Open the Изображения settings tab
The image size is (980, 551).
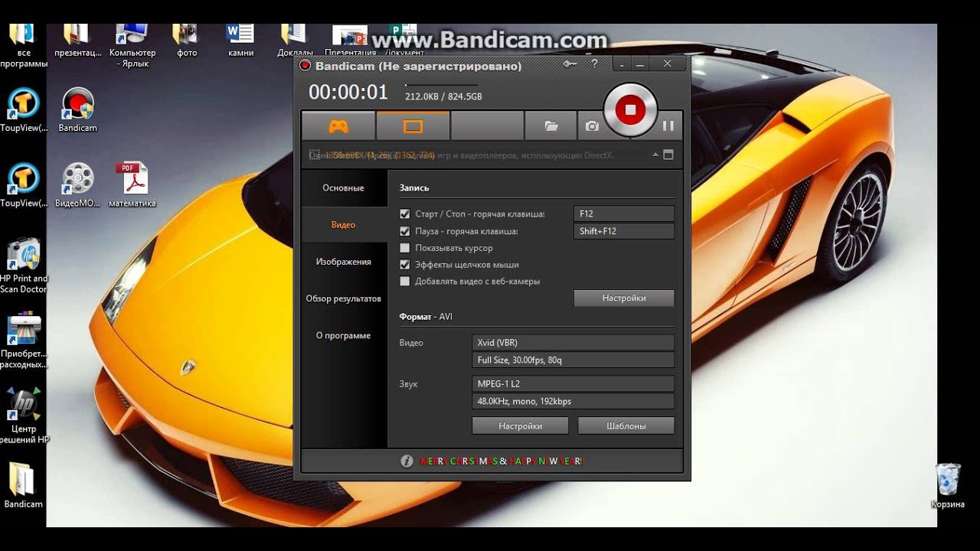(x=344, y=262)
